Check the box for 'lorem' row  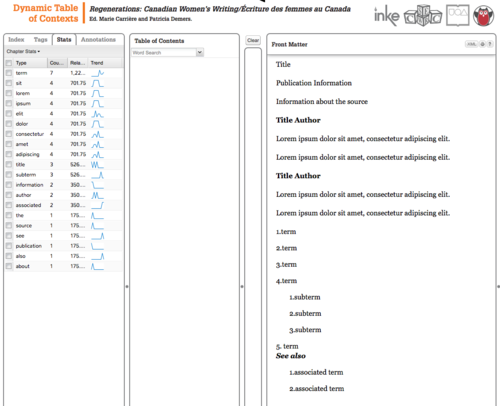click(x=9, y=93)
